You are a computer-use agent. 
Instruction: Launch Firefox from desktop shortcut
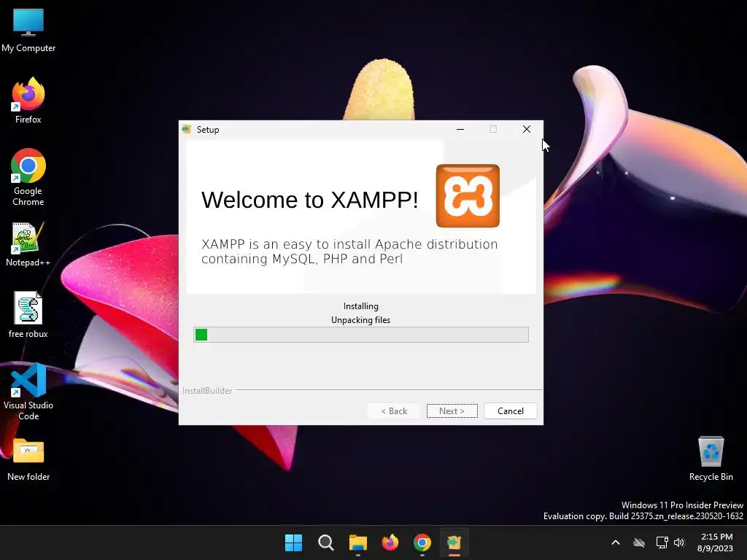[28, 101]
